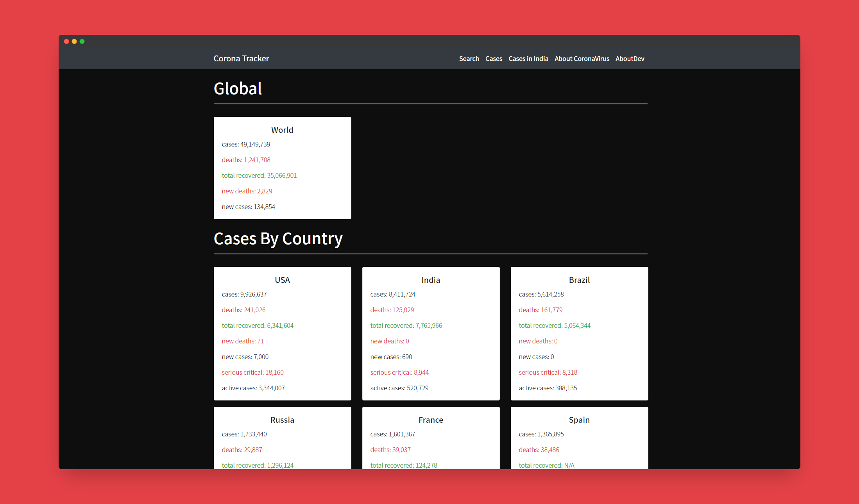Click the Corona Tracker brand title
The height and width of the screenshot is (504, 859).
point(241,59)
